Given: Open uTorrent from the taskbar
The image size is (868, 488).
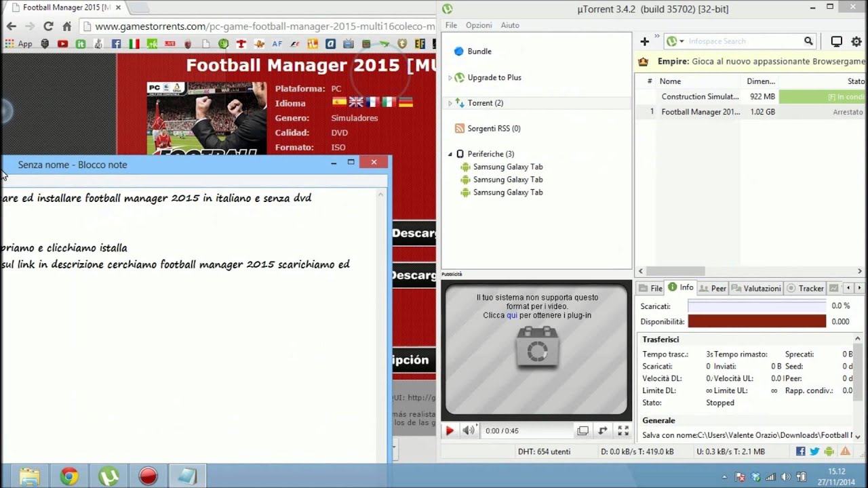Looking at the screenshot, I should tap(108, 476).
